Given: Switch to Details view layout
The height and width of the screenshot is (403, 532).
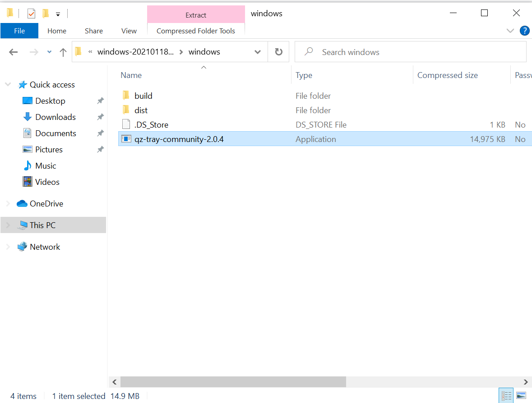Looking at the screenshot, I should pyautogui.click(x=506, y=395).
